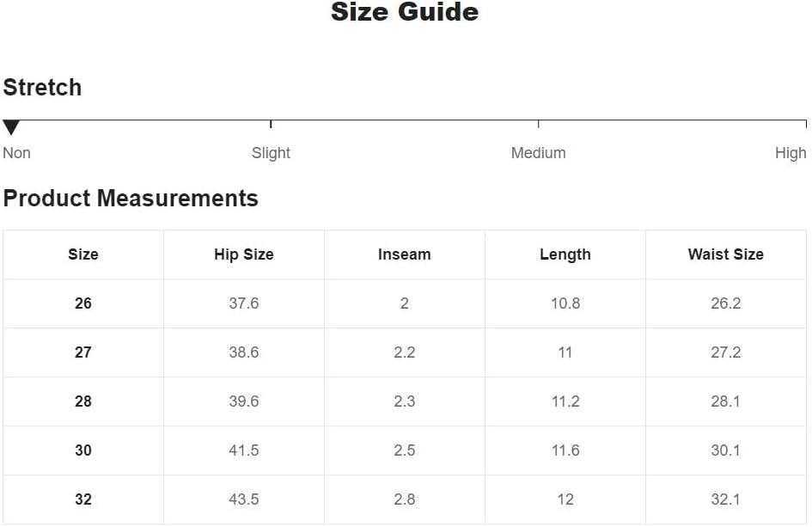Select the size 32 row label
The image size is (812, 527).
83,499
